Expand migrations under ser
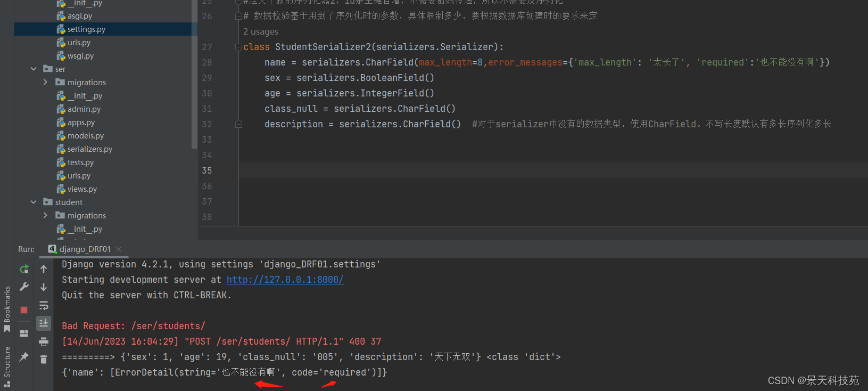 [x=45, y=83]
